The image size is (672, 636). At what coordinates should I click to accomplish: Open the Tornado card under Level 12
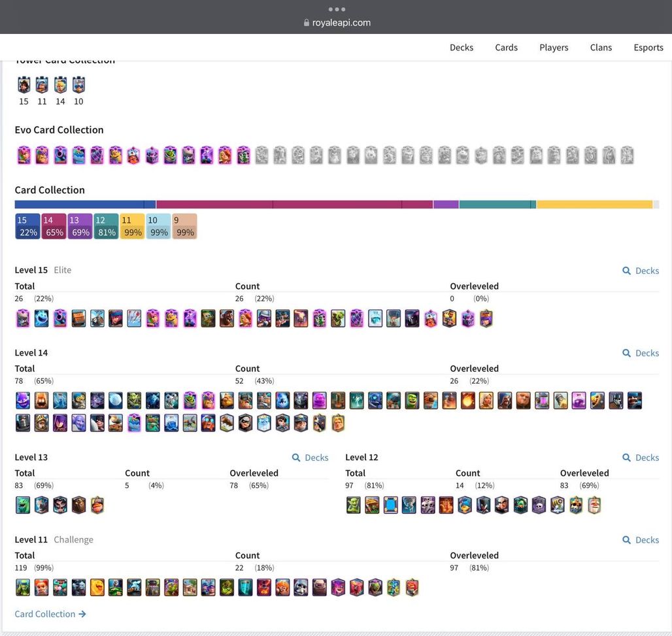[409, 505]
